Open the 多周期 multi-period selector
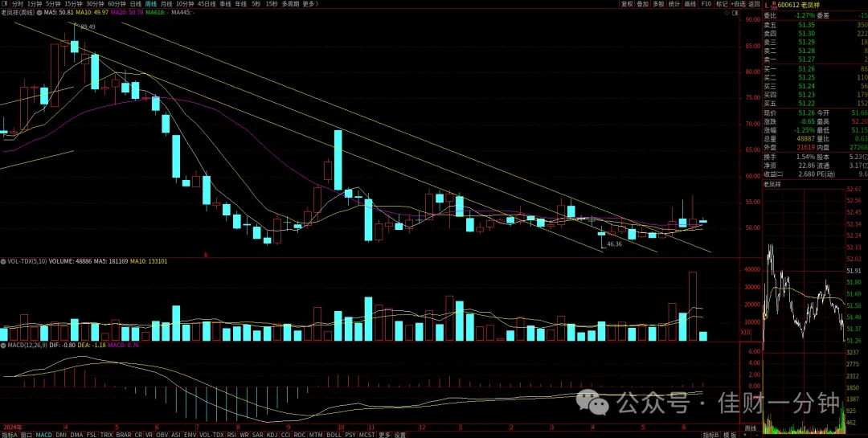 pyautogui.click(x=290, y=4)
